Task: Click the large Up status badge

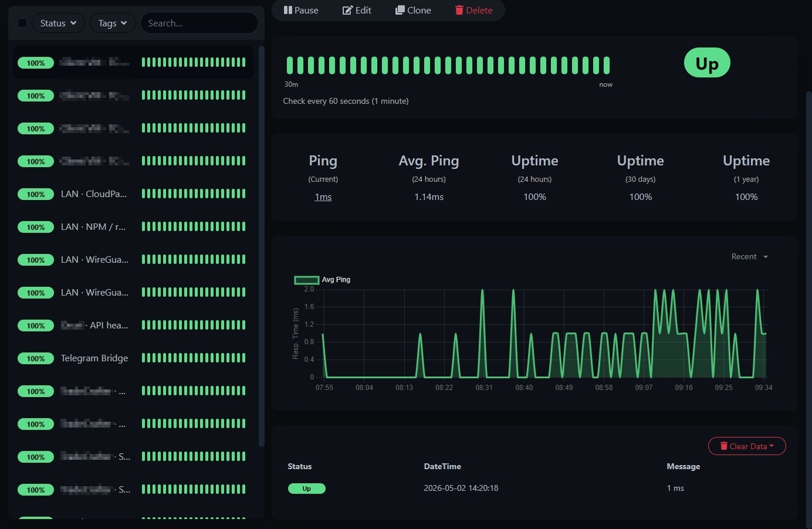Action: (x=707, y=63)
